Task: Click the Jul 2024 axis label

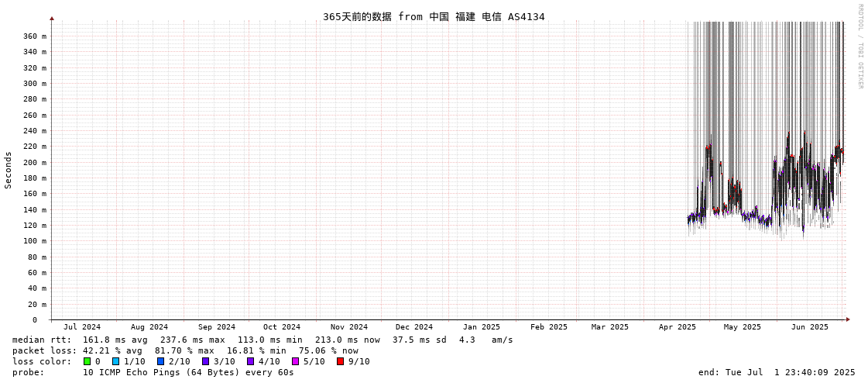Action: [x=82, y=327]
